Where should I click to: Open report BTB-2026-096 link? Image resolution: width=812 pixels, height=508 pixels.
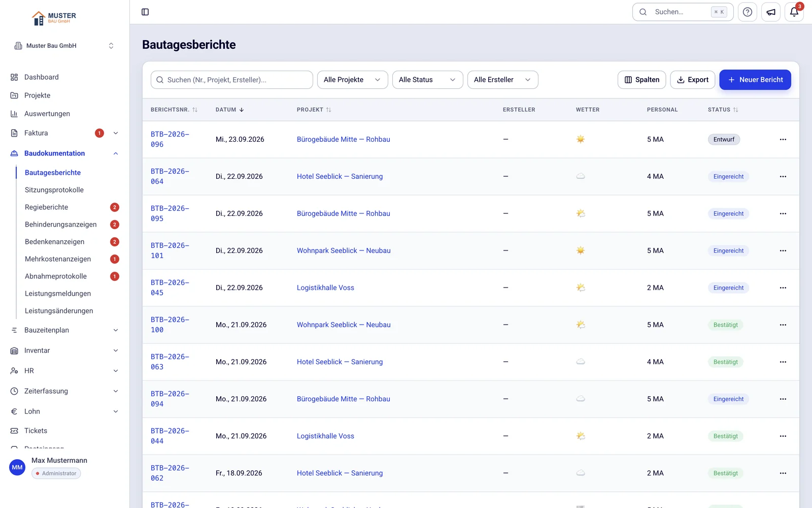(x=170, y=139)
